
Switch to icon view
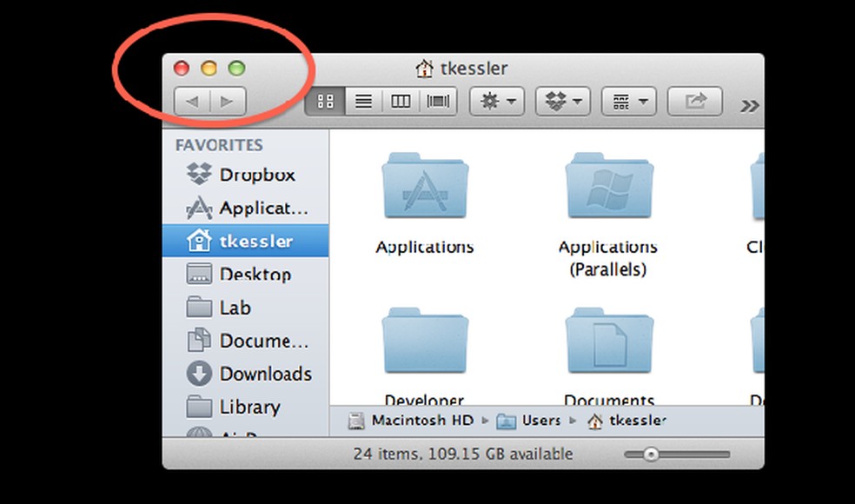tap(325, 102)
